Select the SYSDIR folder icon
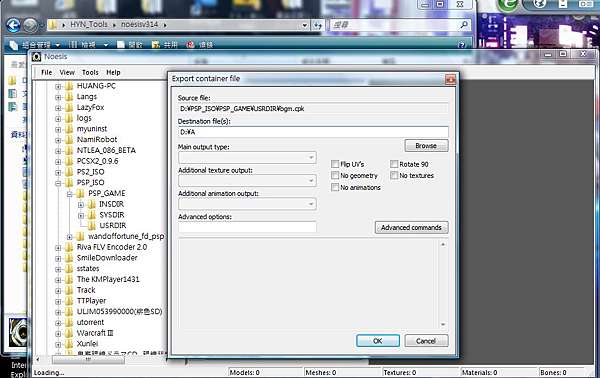Screen dimensions: 600x378 pos(92,215)
